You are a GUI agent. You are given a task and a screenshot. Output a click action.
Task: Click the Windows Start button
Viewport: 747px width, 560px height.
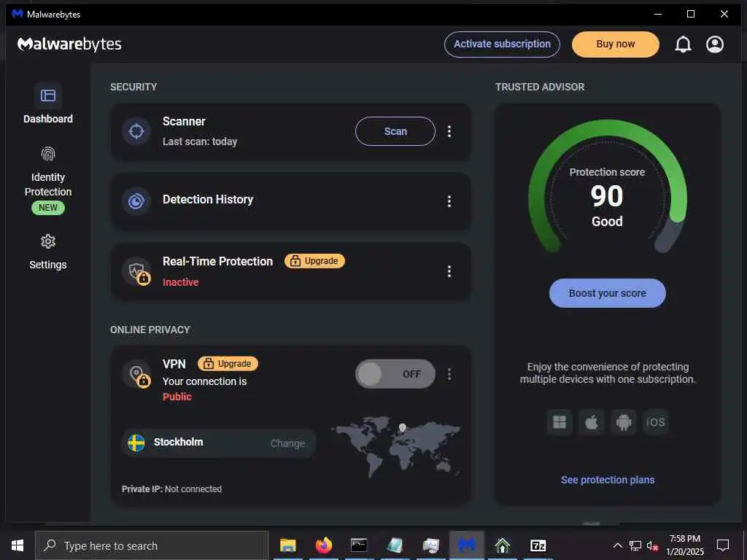click(18, 545)
